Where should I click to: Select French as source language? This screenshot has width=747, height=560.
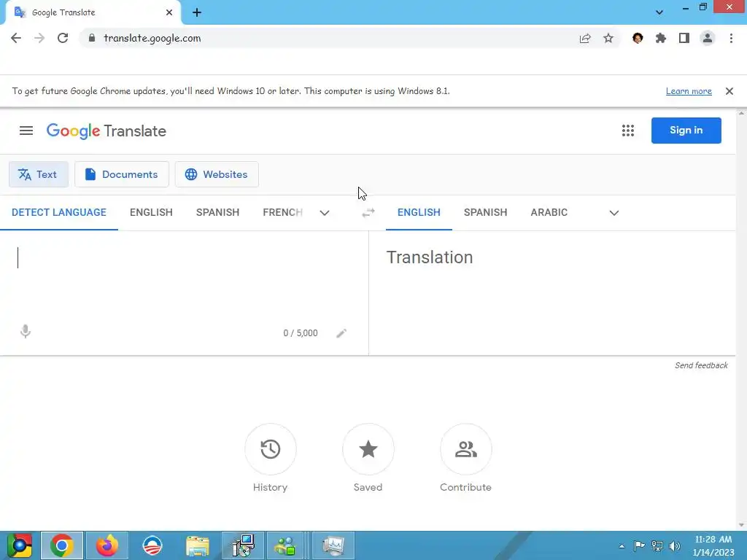click(283, 212)
